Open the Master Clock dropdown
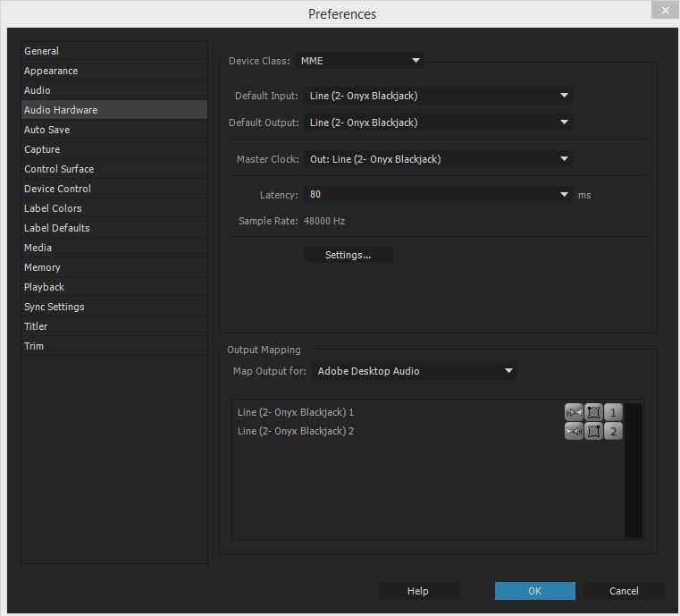Screen dimensions: 680x616 pos(438,159)
